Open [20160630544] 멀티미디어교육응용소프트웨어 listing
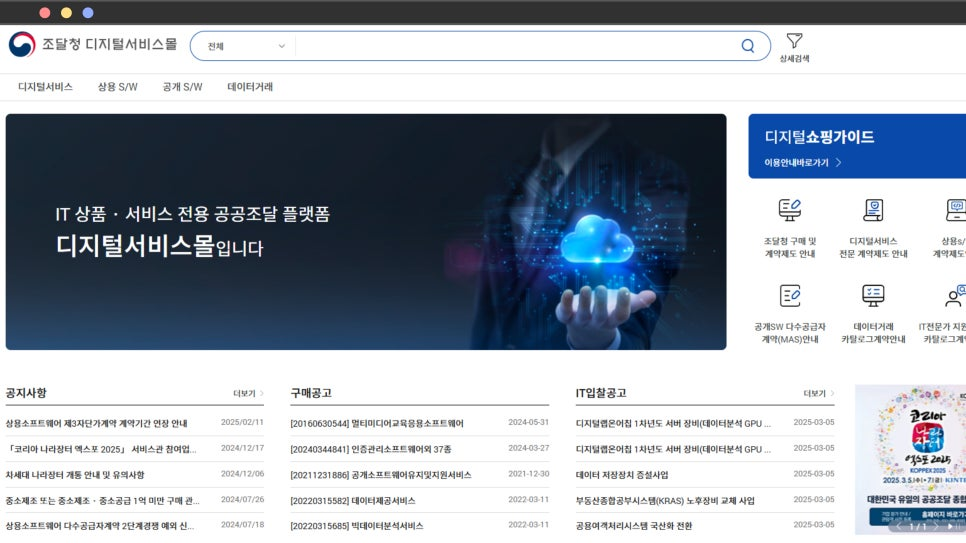The image size is (966, 543). pyautogui.click(x=377, y=423)
